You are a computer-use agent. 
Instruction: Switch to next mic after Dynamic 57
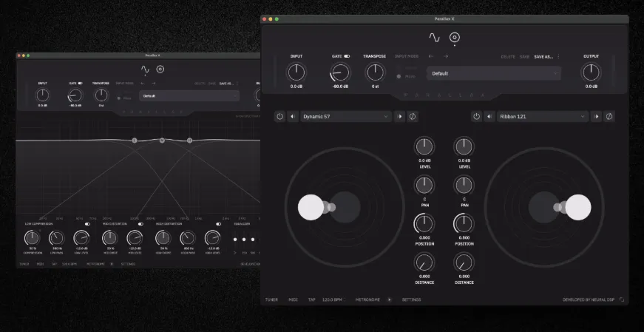399,117
